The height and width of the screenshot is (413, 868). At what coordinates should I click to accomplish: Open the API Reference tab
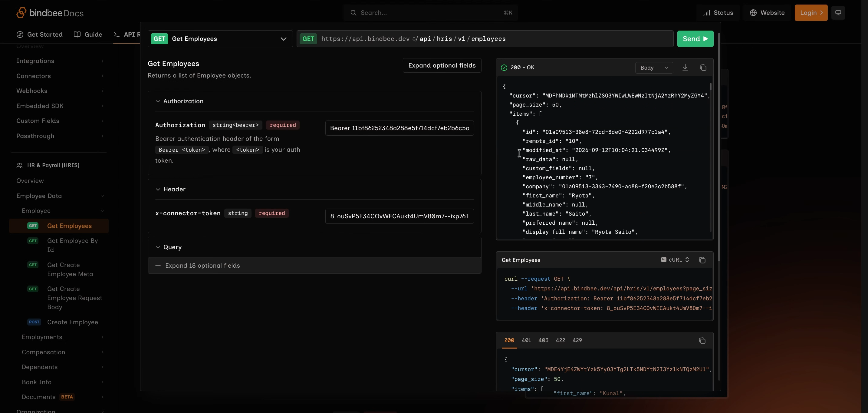(127, 35)
